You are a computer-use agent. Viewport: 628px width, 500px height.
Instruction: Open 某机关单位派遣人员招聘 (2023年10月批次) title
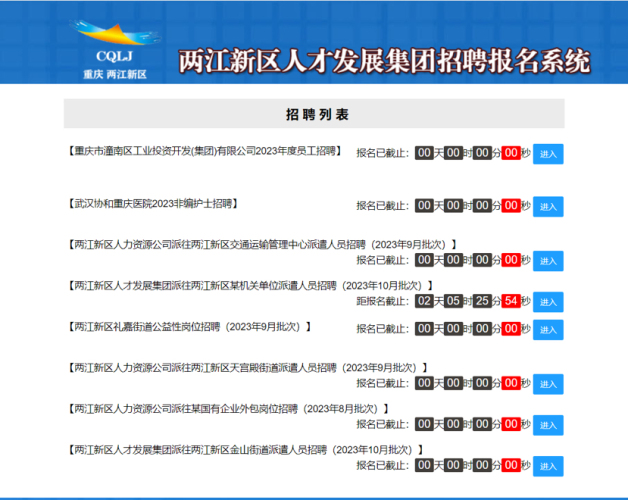click(250, 286)
